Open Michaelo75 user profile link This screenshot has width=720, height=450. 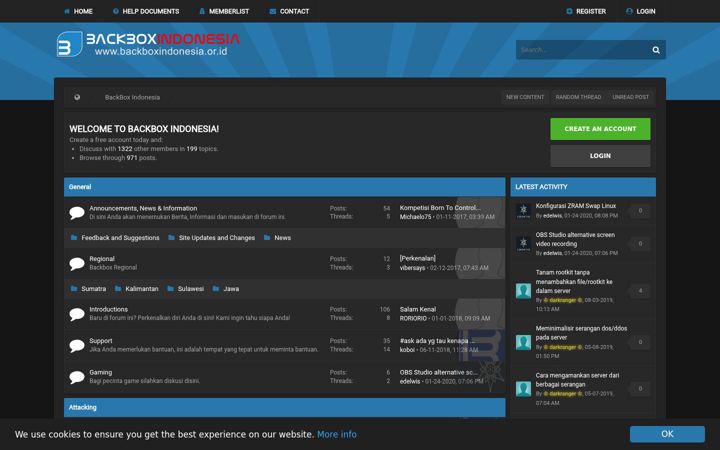(415, 217)
